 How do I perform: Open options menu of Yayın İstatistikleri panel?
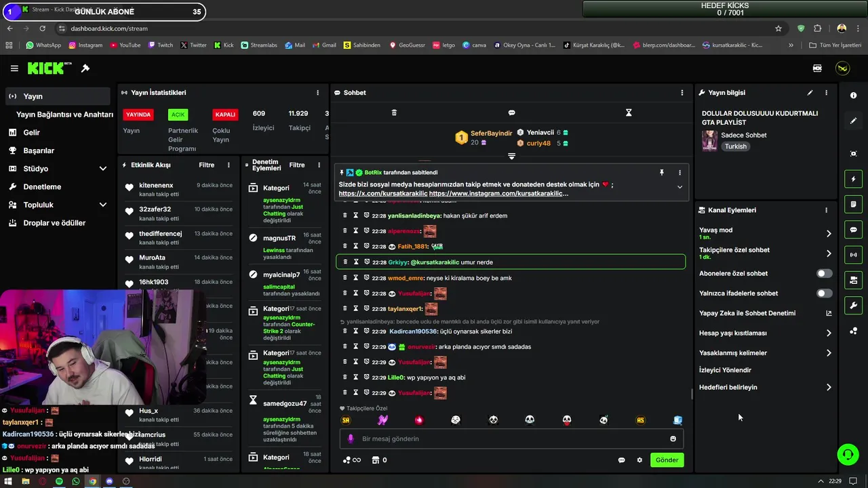click(x=317, y=93)
